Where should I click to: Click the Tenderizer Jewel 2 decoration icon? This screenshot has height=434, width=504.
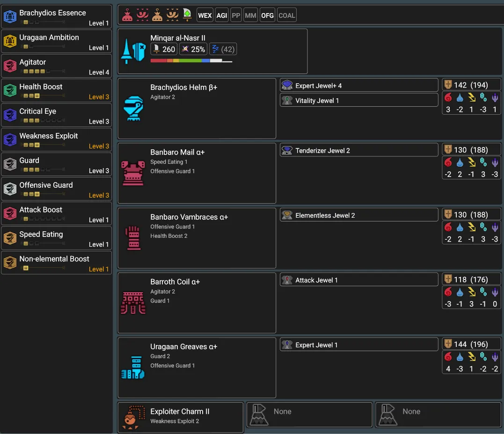(287, 150)
